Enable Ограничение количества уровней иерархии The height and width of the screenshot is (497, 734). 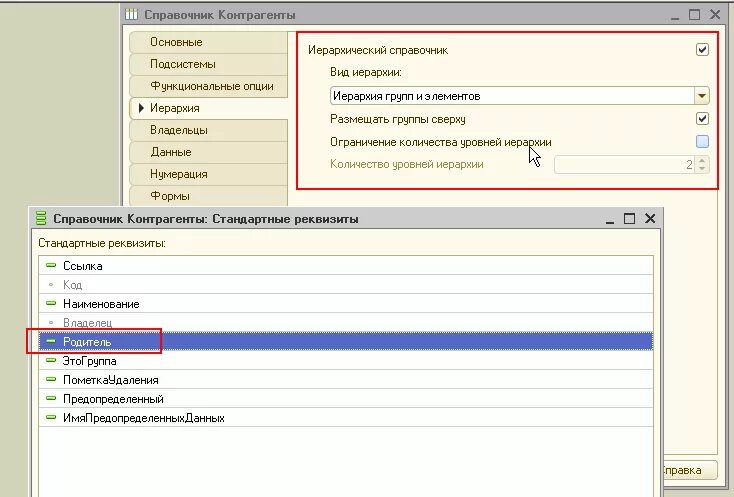(x=702, y=141)
